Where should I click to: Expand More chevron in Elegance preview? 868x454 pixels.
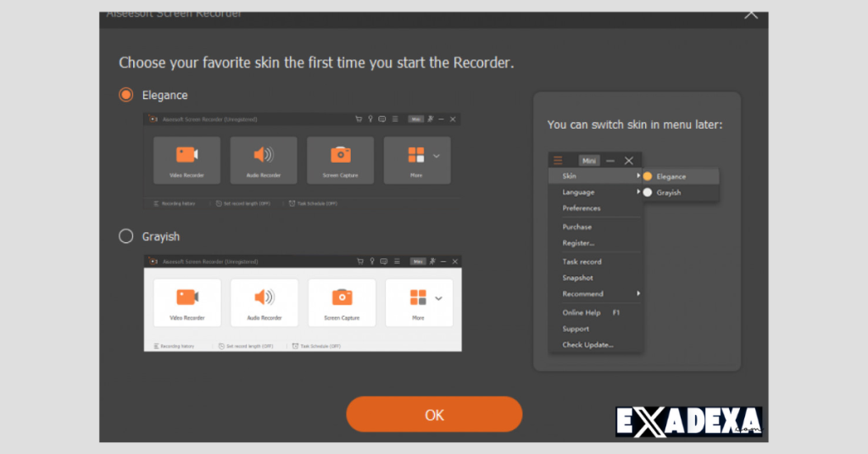pyautogui.click(x=437, y=156)
